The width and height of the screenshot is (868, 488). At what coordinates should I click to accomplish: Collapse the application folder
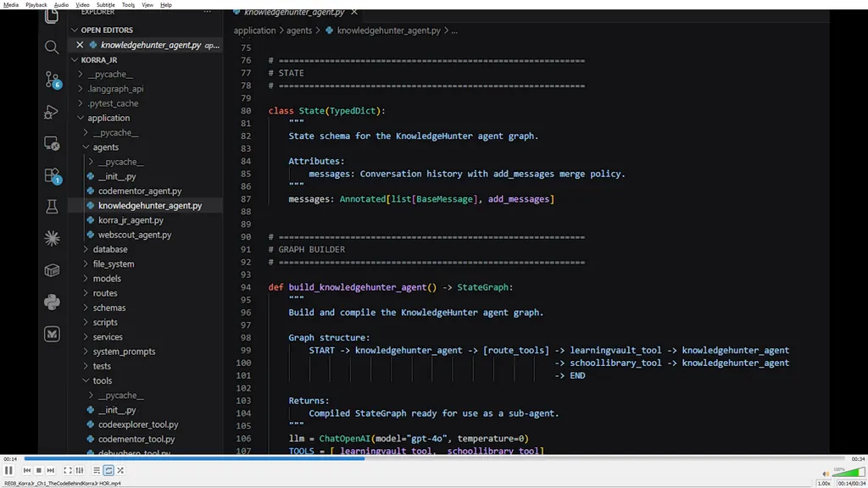(108, 118)
